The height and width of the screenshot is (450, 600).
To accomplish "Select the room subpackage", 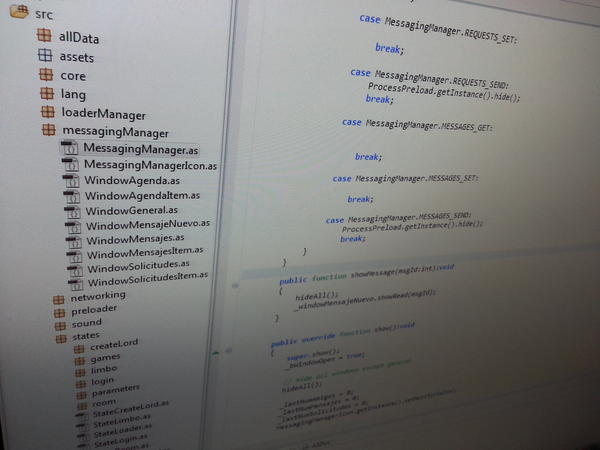I will pos(104,403).
